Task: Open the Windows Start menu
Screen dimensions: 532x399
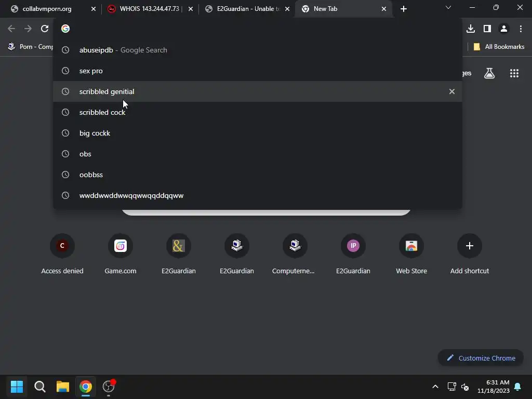Action: [x=17, y=387]
